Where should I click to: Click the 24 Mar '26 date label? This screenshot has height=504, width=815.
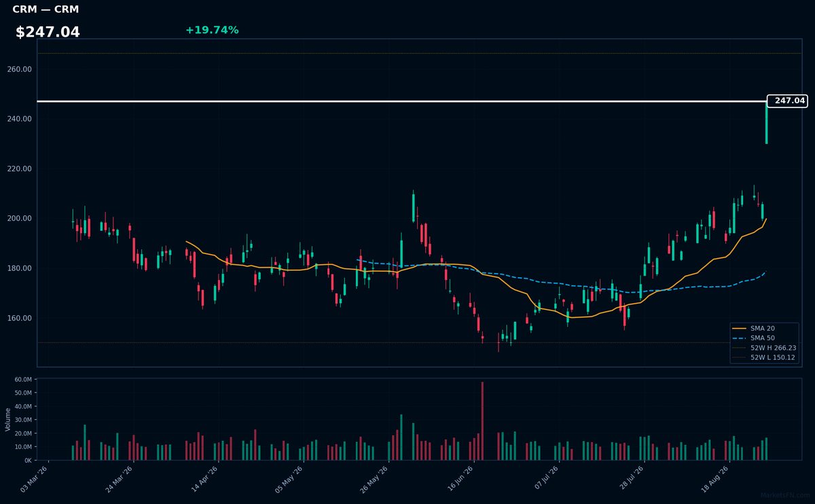(x=120, y=478)
